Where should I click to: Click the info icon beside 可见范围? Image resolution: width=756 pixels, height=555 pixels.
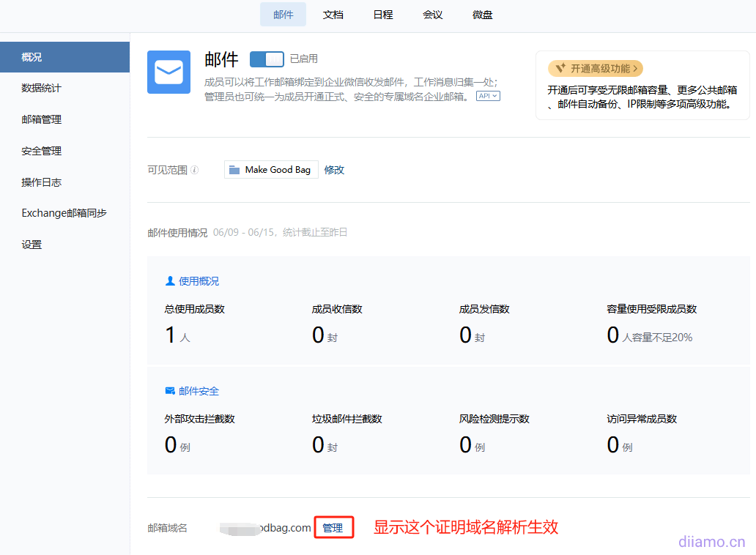[x=194, y=170]
